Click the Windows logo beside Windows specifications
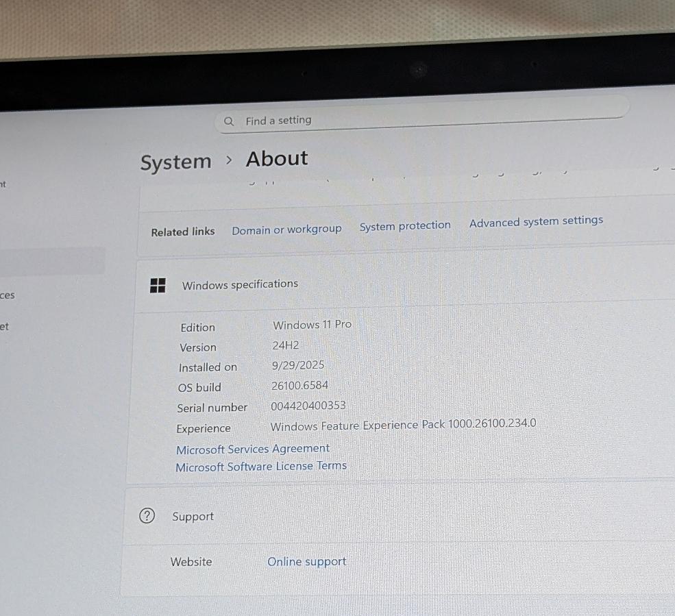 pos(158,286)
